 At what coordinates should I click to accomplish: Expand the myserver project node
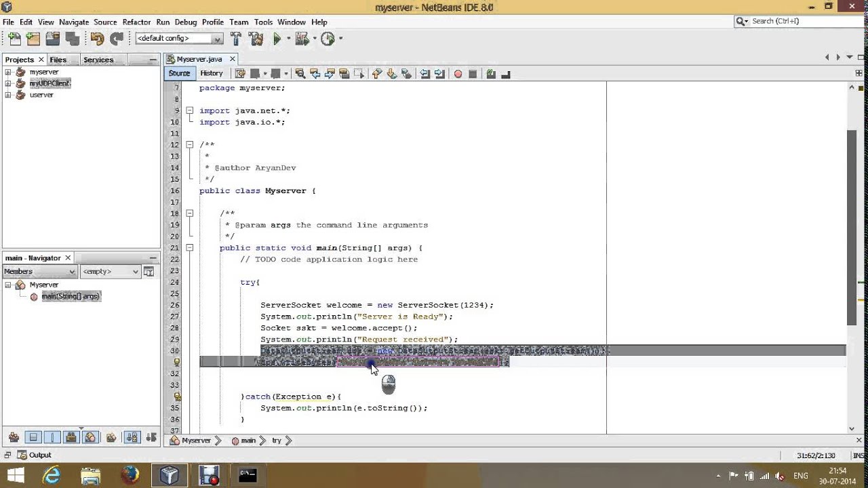(x=8, y=72)
